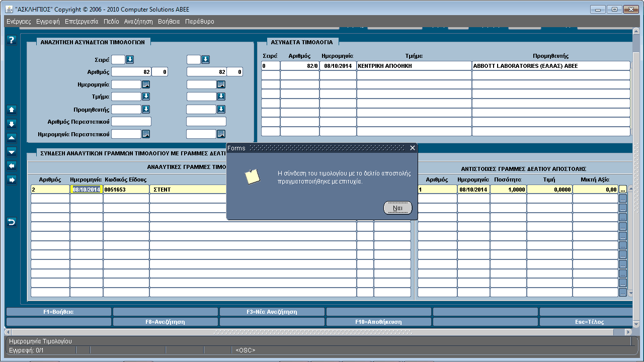Click the left Τμήμα input field
The width and height of the screenshot is (644, 362).
[126, 97]
